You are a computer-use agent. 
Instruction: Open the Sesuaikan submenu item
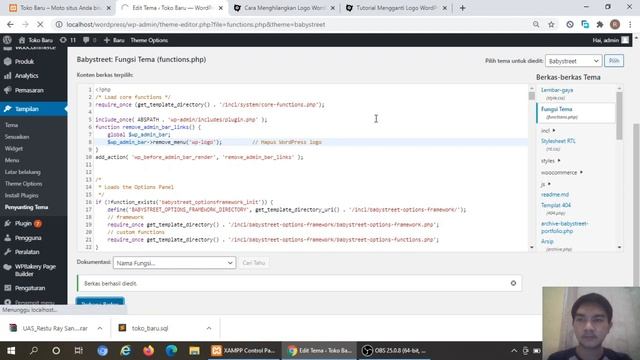[17, 137]
